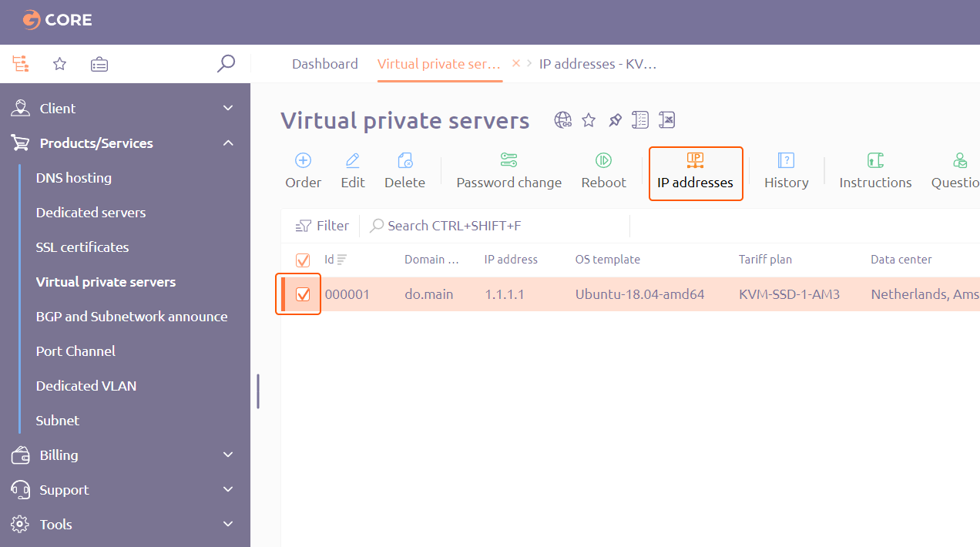Image resolution: width=980 pixels, height=547 pixels.
Task: Click the Delete service icon
Action: pyautogui.click(x=404, y=171)
